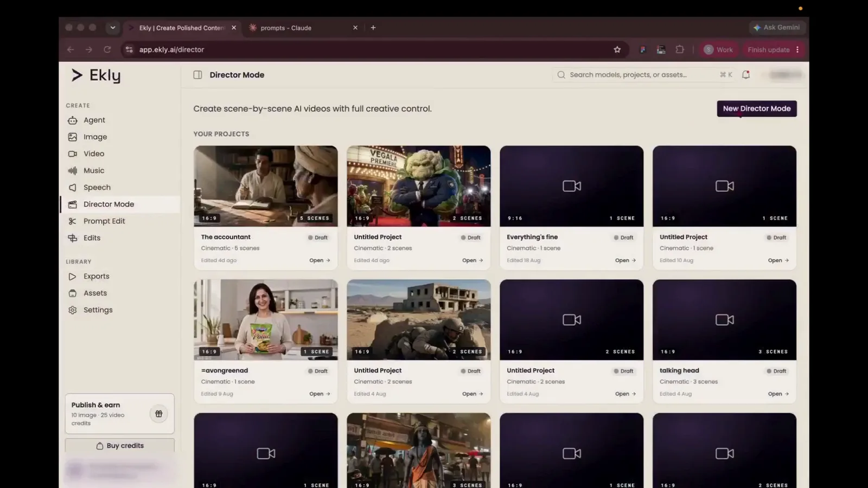Open the browser extensions puzzle icon
Image resolution: width=868 pixels, height=488 pixels.
tap(680, 49)
